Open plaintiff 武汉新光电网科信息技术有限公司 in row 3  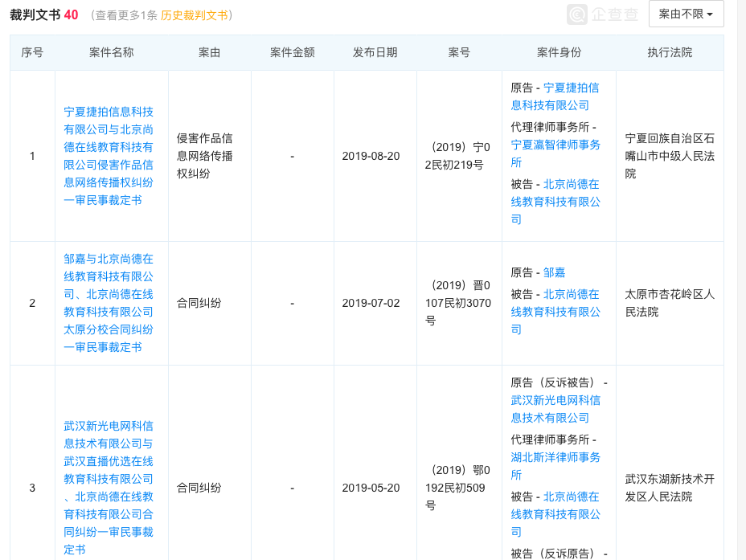point(555,409)
